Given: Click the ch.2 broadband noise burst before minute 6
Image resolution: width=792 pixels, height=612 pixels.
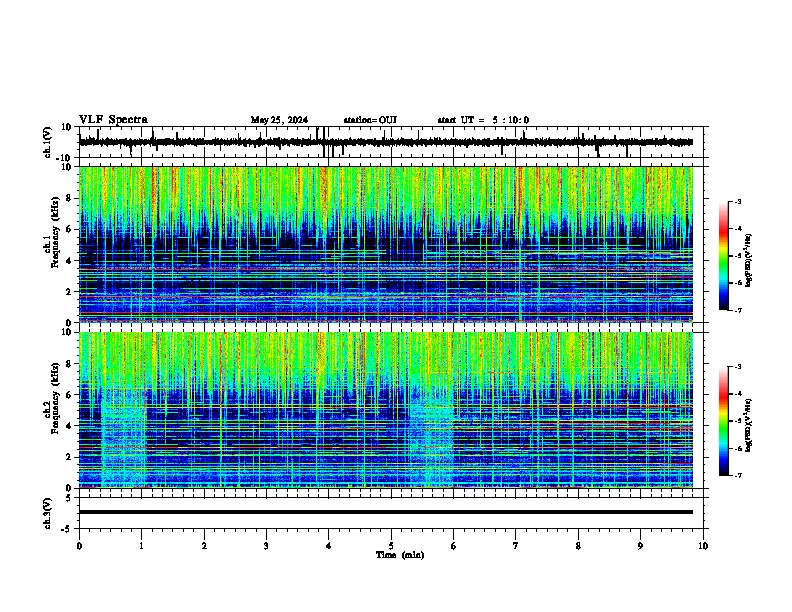Looking at the screenshot, I should [431, 439].
